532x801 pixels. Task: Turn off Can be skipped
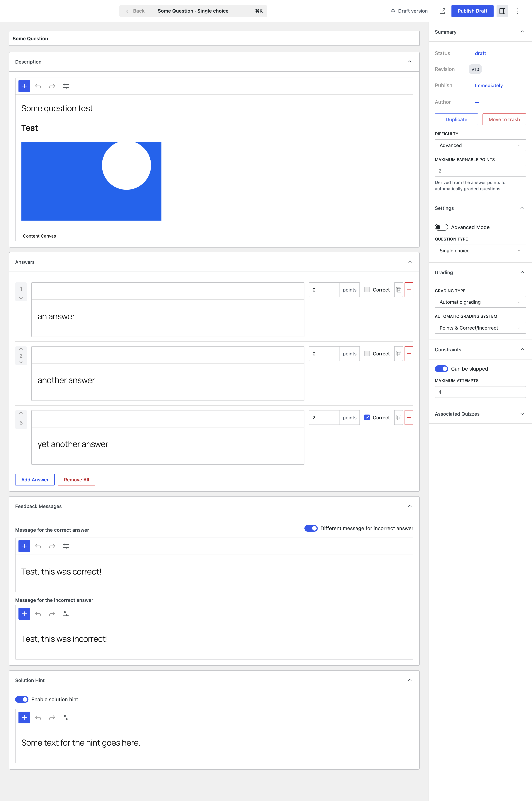(441, 369)
